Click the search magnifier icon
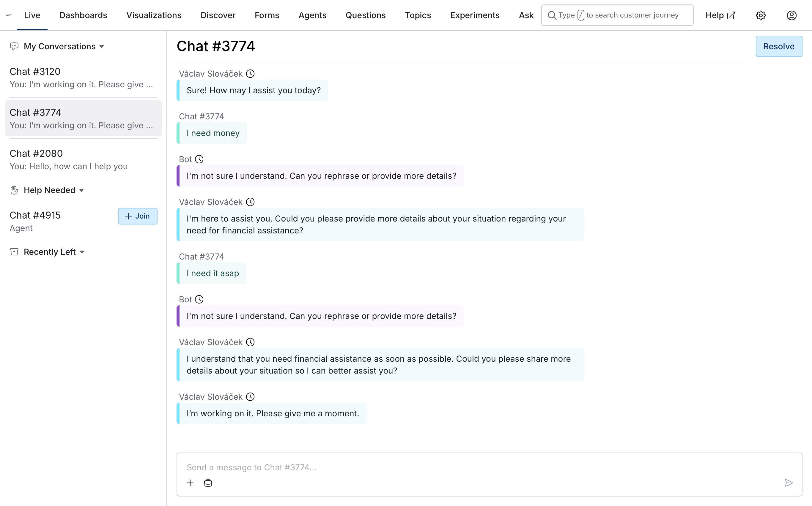812x506 pixels. click(x=552, y=15)
